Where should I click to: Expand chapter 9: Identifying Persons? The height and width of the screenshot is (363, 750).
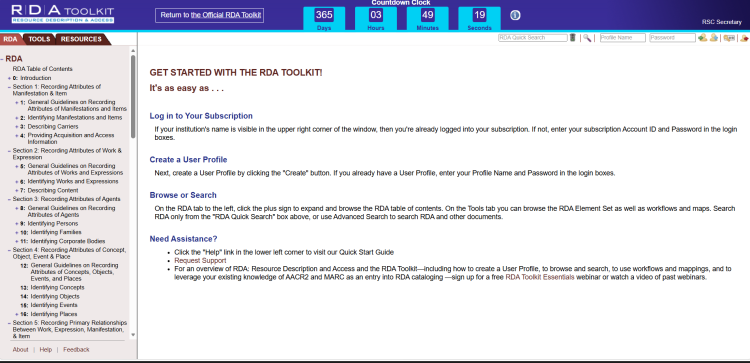pyautogui.click(x=17, y=224)
